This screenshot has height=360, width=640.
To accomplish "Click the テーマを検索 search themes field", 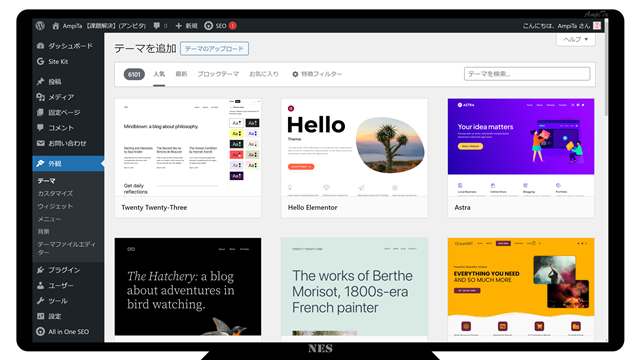I will click(x=527, y=74).
